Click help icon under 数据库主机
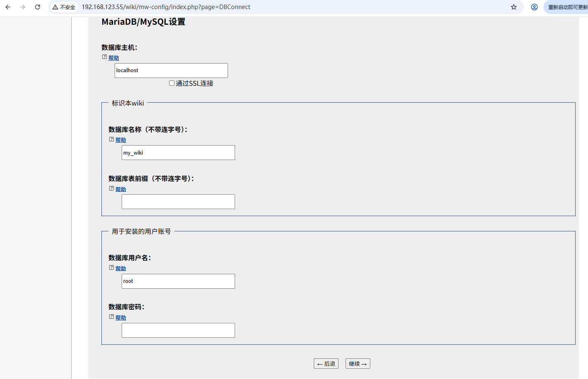The height and width of the screenshot is (379, 588). tap(104, 57)
